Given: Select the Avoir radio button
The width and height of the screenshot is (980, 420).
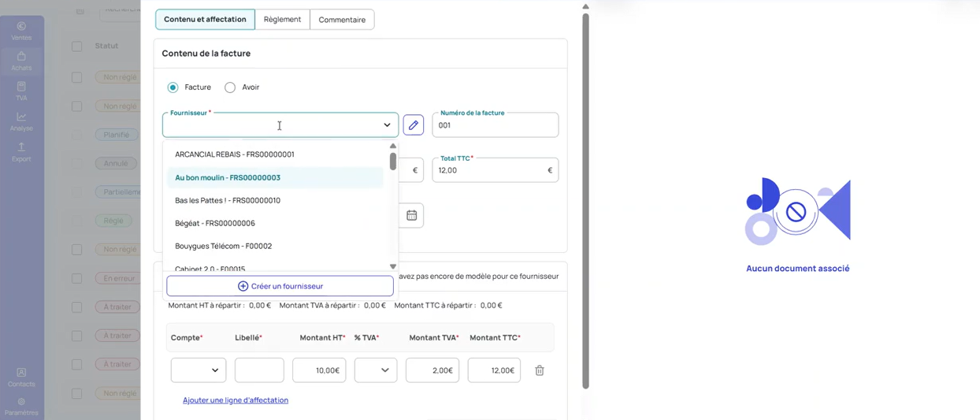Looking at the screenshot, I should [230, 87].
